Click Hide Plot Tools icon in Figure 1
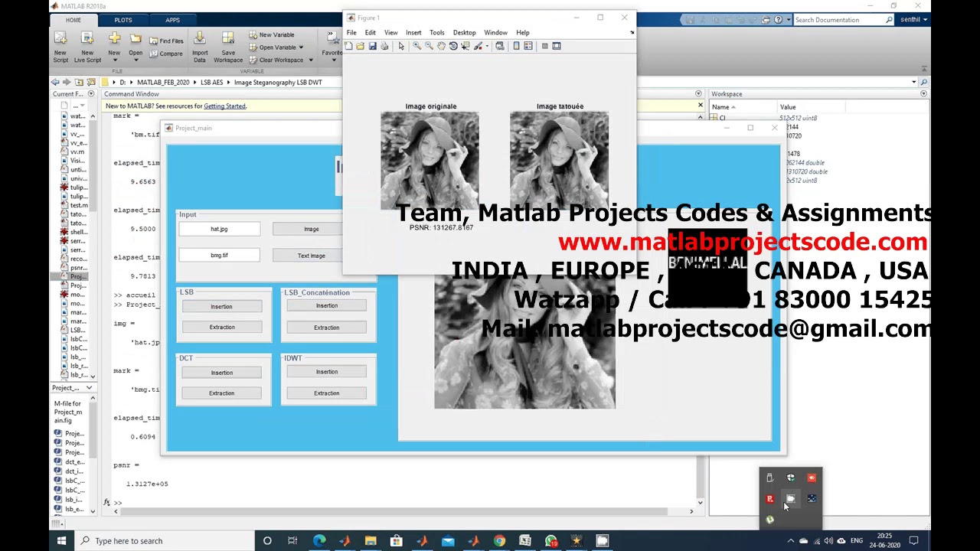980x551 pixels. [x=544, y=46]
